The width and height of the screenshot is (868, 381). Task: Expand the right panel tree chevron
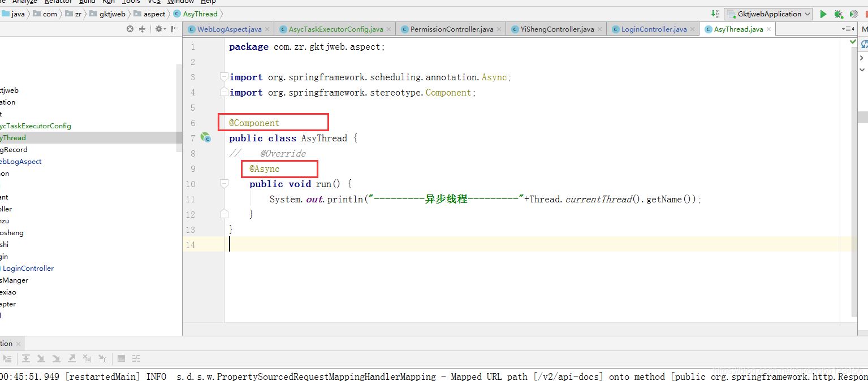(862, 58)
